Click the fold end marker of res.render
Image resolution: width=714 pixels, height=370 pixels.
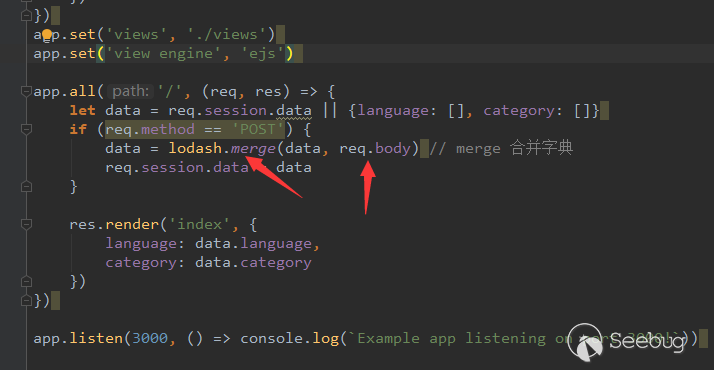pyautogui.click(x=26, y=281)
